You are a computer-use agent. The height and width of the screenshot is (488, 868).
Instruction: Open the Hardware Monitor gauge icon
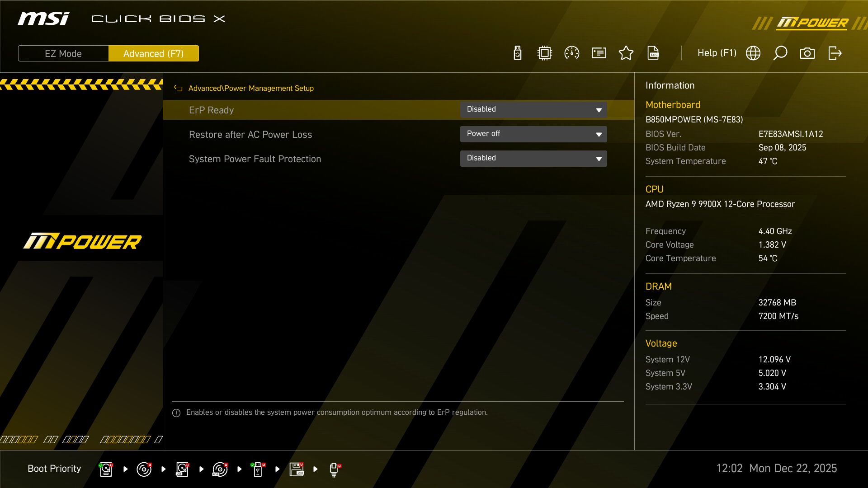tap(571, 53)
